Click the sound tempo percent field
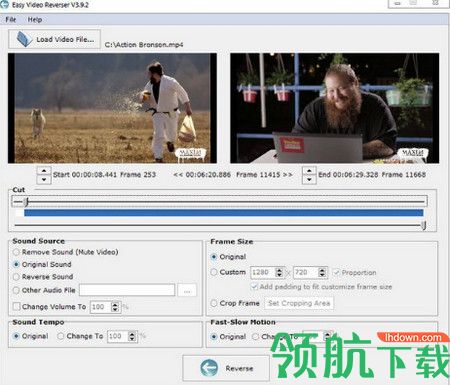Viewport: 450px width, 385px height. 118,336
